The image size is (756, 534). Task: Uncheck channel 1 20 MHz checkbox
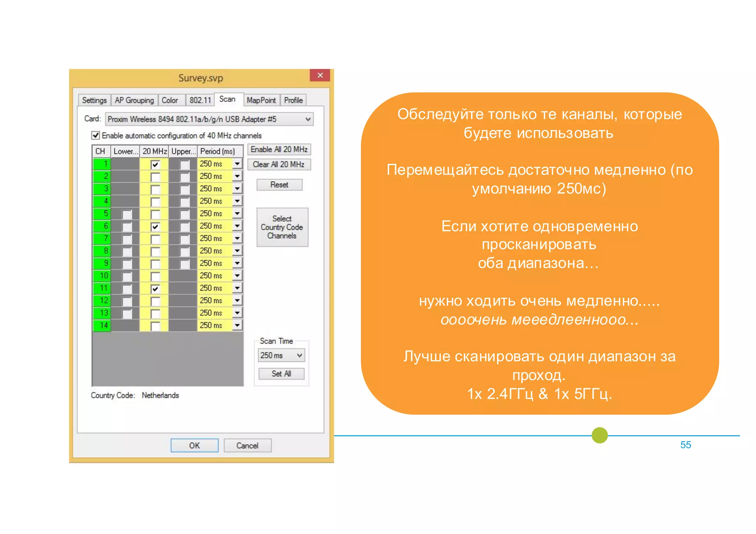click(155, 164)
